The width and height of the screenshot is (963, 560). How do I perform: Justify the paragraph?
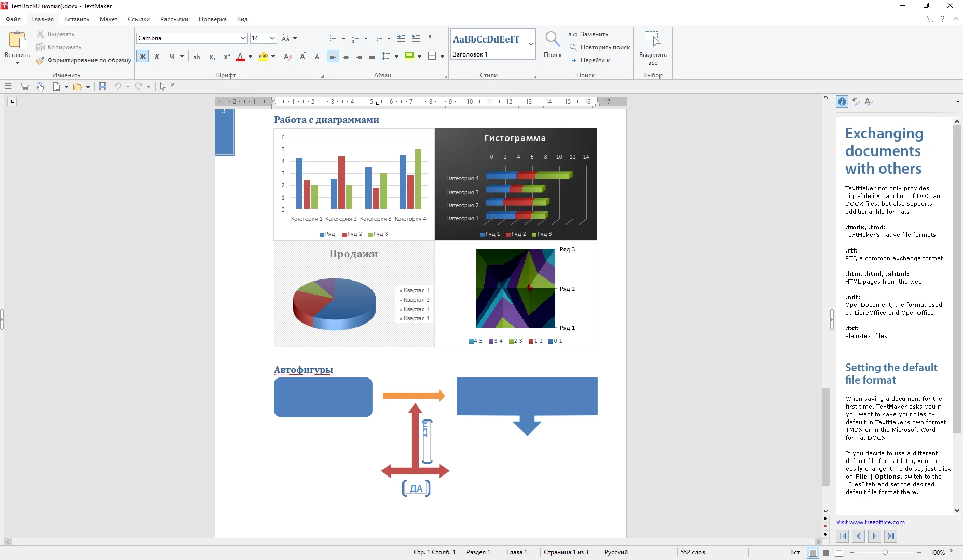(372, 56)
